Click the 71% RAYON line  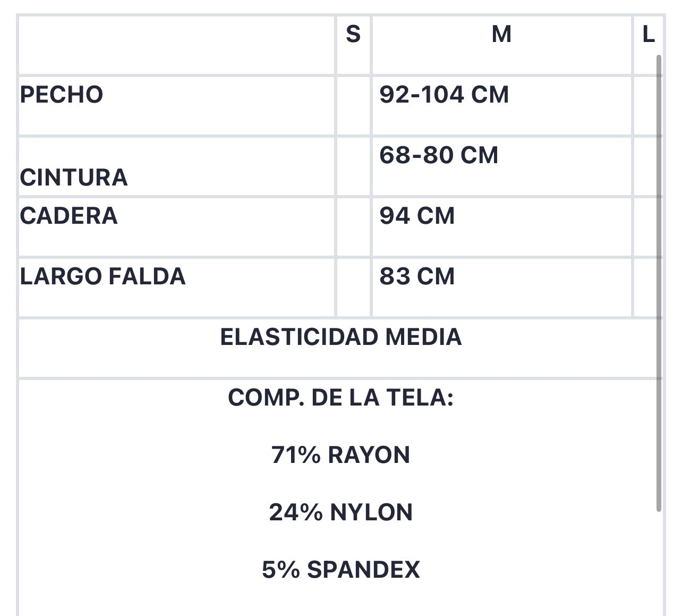click(341, 455)
